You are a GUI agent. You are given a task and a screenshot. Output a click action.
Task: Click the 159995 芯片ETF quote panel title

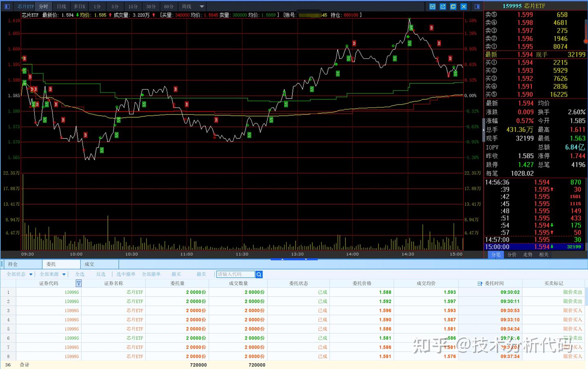(x=524, y=6)
